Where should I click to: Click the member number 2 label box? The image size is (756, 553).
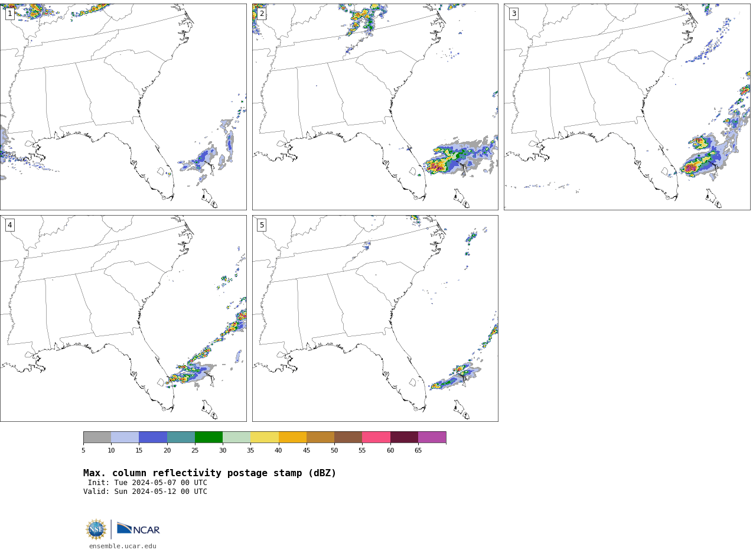point(262,14)
